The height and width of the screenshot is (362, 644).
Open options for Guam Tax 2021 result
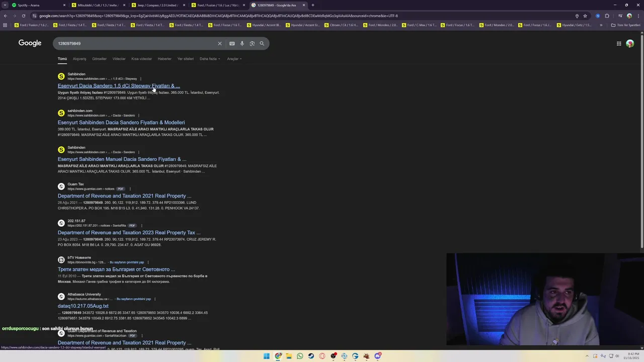130,189
